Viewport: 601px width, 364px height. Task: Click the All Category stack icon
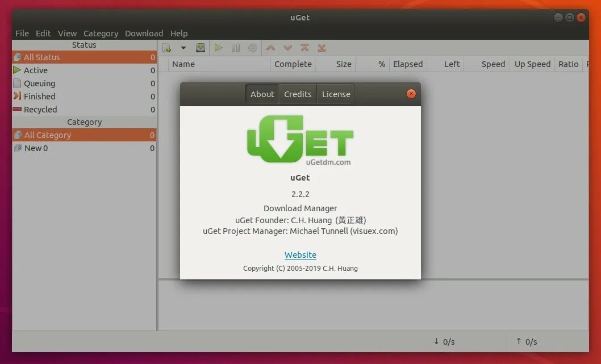tap(18, 135)
